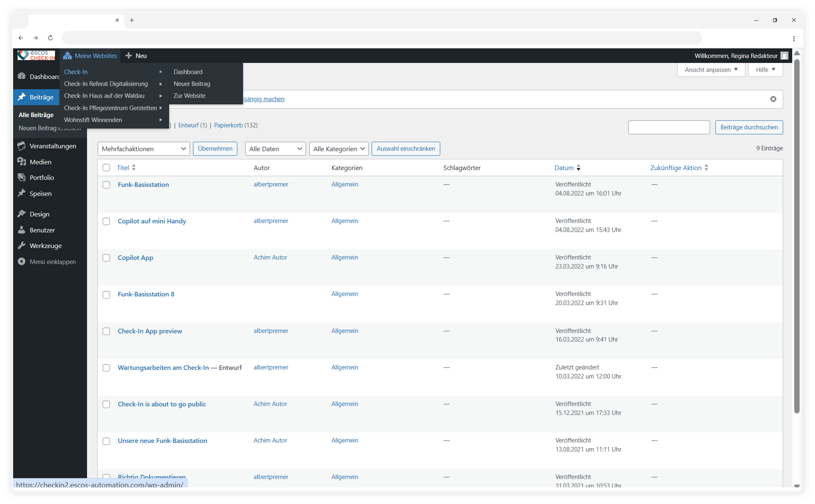815x504 pixels.
Task: Open the Mehrfachaktionen dropdown
Action: tap(144, 149)
